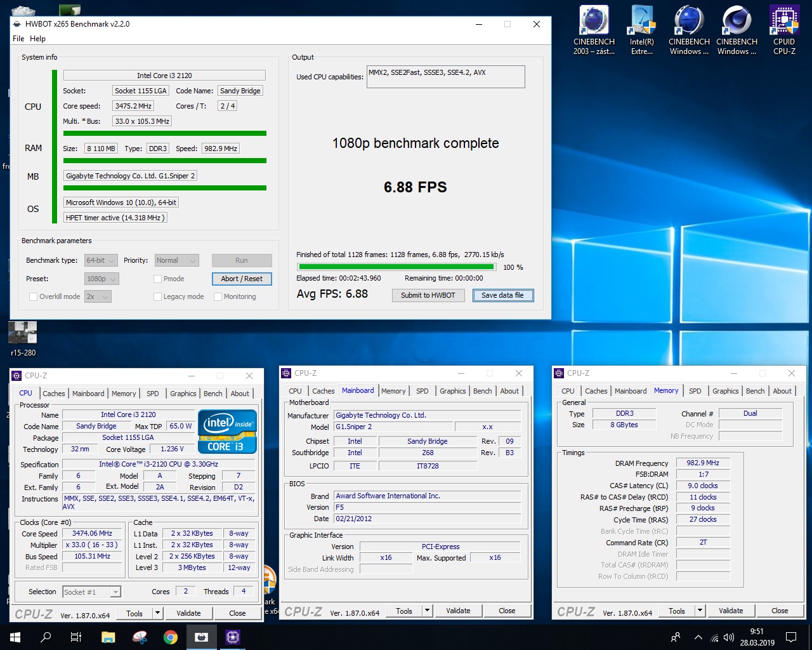Open Windows Start menu
812x650 pixels.
click(x=15, y=637)
